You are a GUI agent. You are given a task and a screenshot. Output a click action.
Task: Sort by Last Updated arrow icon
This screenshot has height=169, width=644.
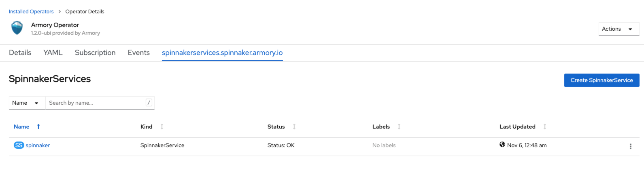tap(545, 127)
